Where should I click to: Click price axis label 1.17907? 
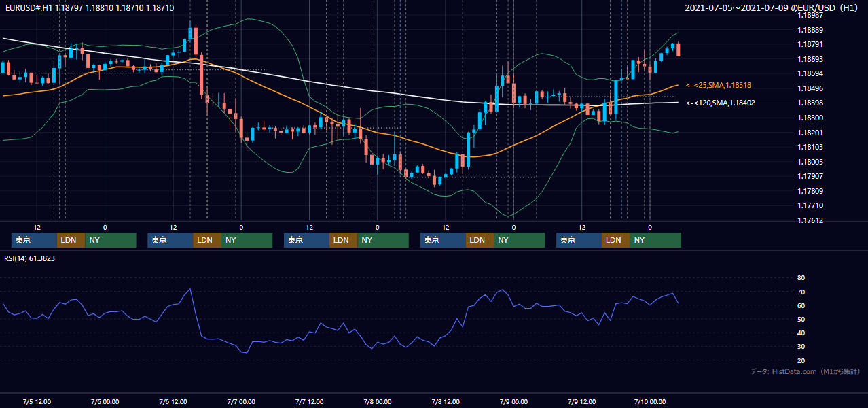point(810,176)
